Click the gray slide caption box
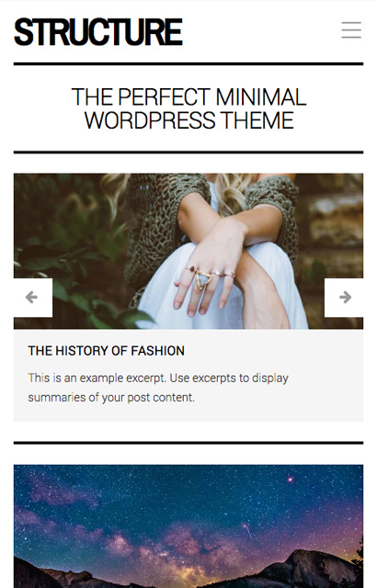 coord(188,375)
